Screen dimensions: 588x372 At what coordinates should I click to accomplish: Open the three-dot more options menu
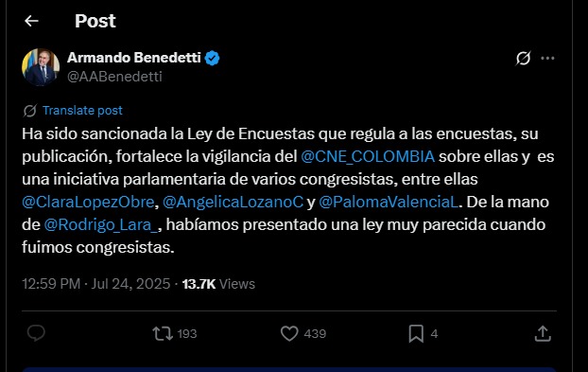click(x=547, y=58)
